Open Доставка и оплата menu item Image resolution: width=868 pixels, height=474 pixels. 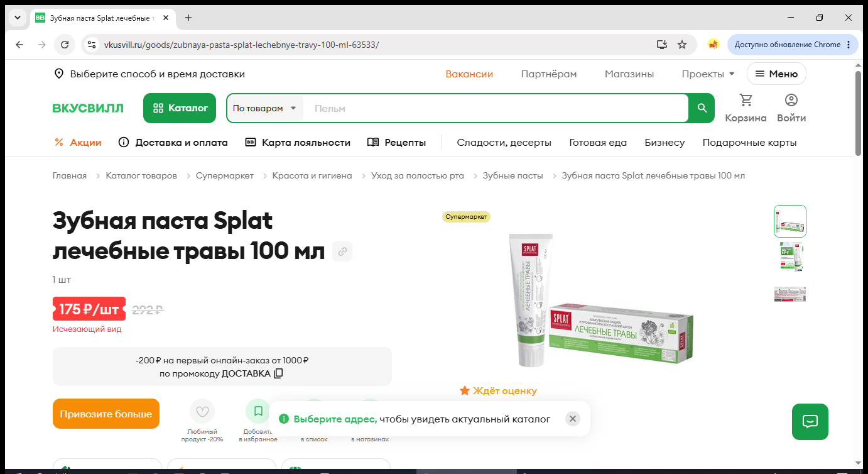173,143
